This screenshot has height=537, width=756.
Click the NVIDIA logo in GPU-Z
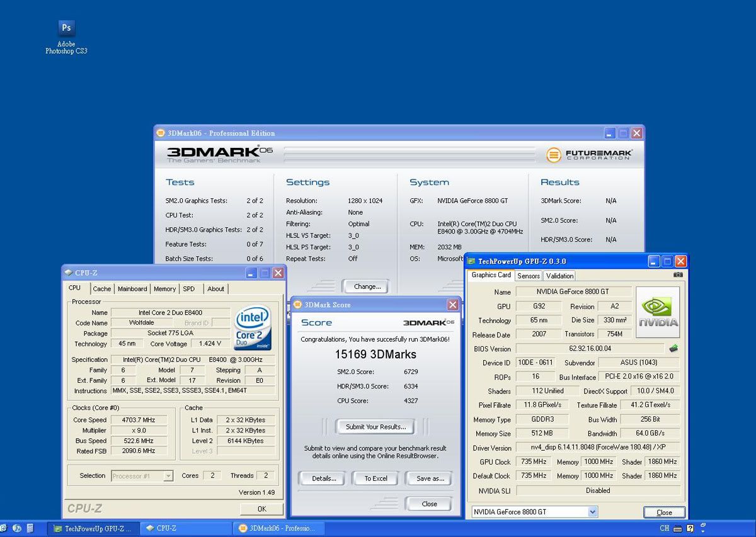tap(658, 312)
